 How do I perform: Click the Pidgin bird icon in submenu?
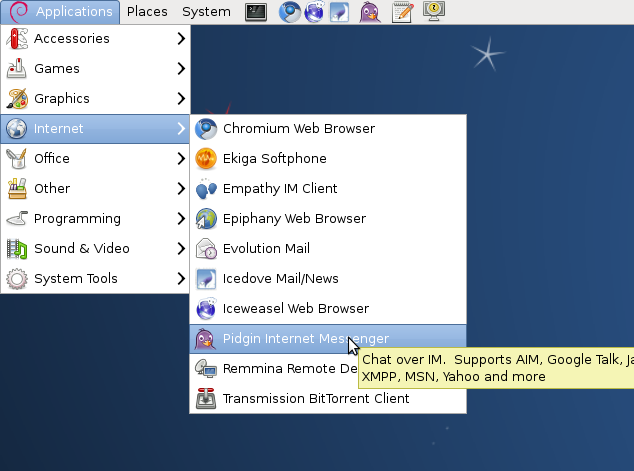click(x=206, y=338)
